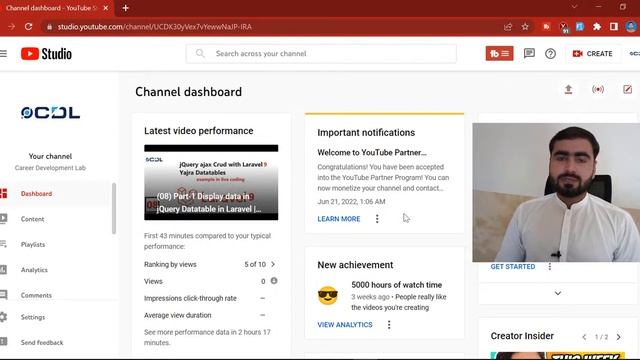Click the search across your channel field
640x360 pixels.
(321, 53)
